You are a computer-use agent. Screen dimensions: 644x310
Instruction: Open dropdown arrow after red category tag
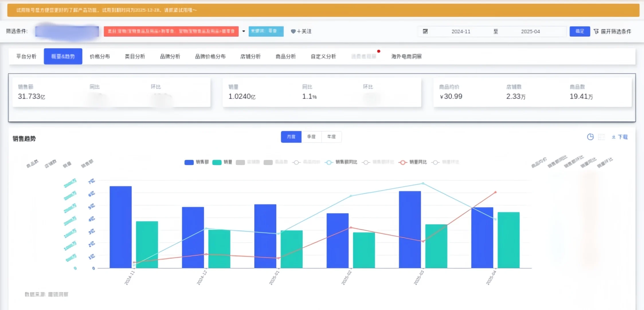point(244,31)
